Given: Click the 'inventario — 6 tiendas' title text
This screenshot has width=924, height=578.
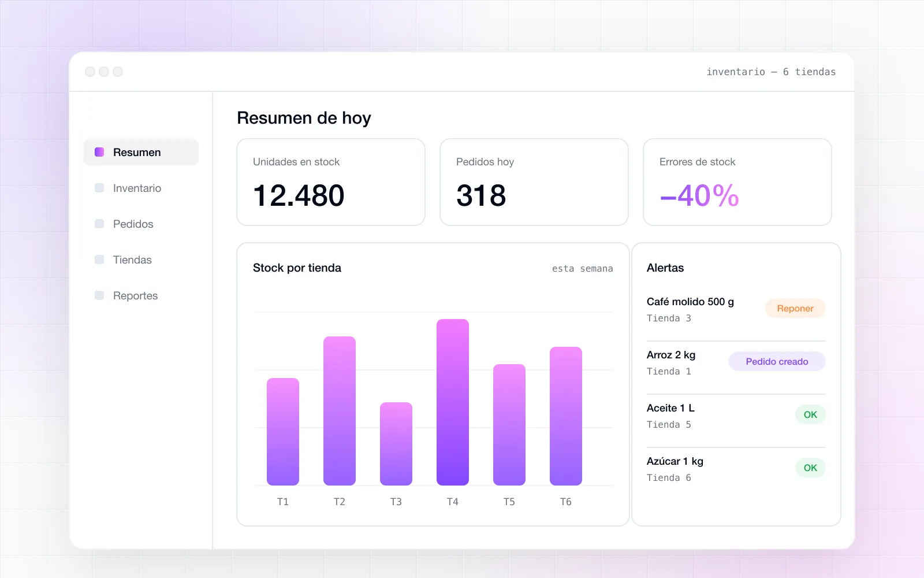Looking at the screenshot, I should (771, 72).
